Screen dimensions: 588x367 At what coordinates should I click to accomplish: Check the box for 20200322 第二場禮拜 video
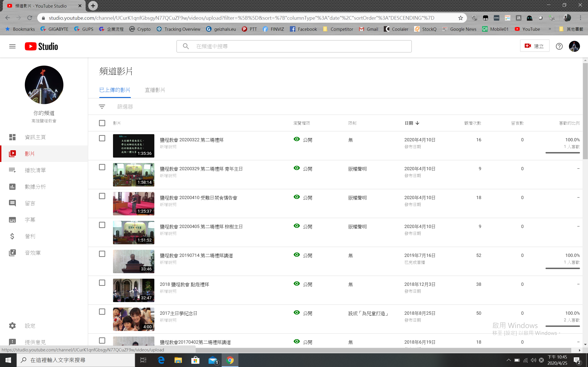click(x=102, y=138)
